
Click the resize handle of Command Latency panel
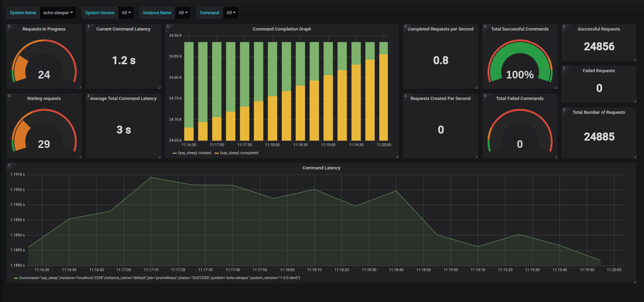point(635,282)
